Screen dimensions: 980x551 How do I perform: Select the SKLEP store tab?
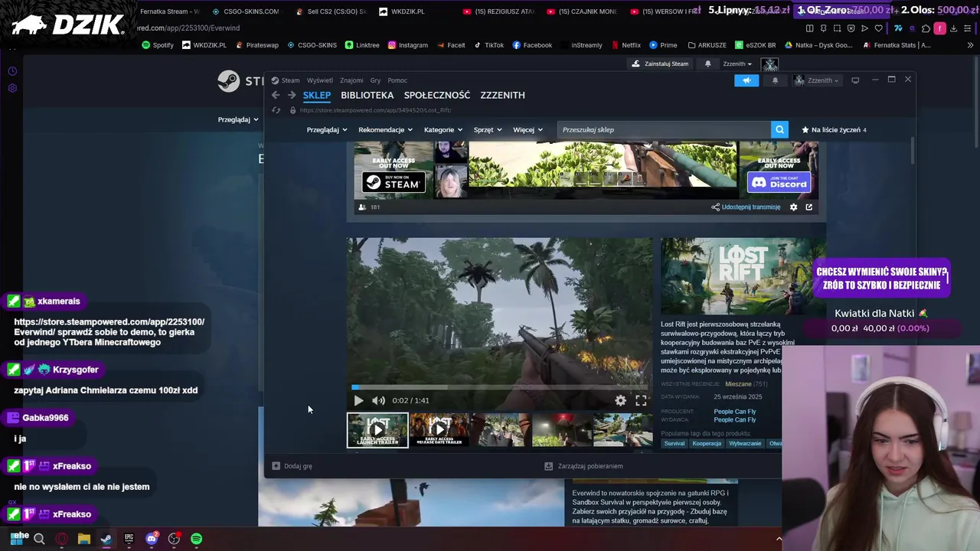pos(316,95)
